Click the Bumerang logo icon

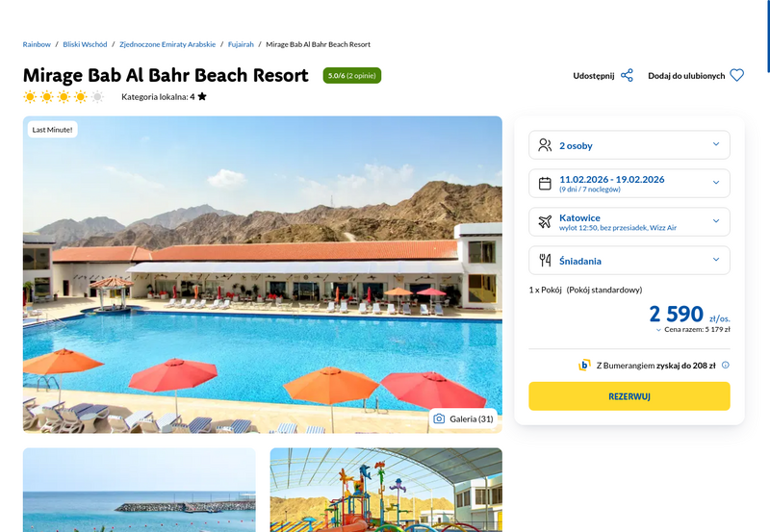(584, 366)
